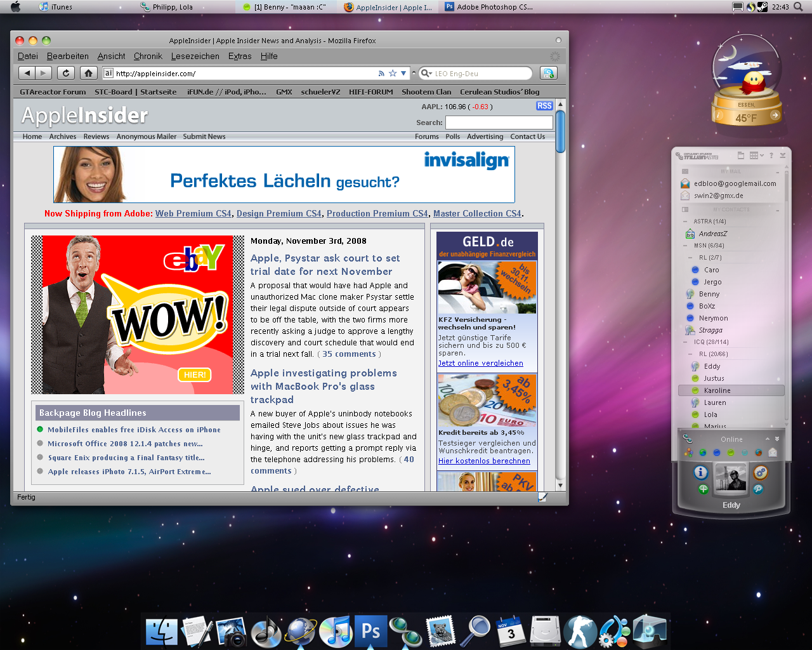Click the green add contact plus button
The image size is (812, 650).
(x=703, y=489)
